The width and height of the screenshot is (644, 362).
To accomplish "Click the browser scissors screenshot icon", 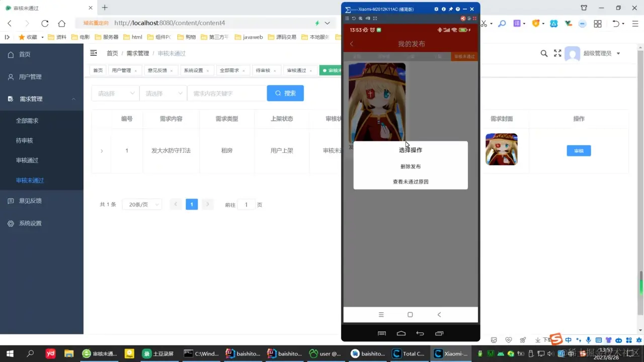I will (484, 24).
